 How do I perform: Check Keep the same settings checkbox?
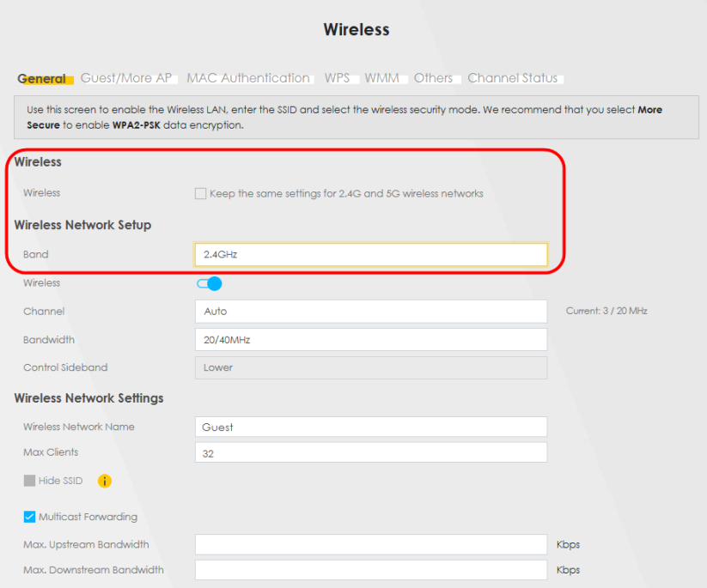pyautogui.click(x=200, y=194)
